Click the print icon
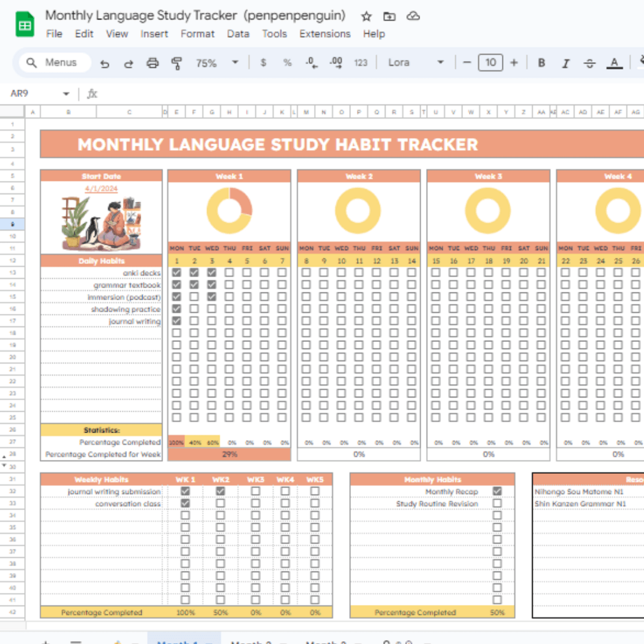644x644 pixels. point(152,63)
